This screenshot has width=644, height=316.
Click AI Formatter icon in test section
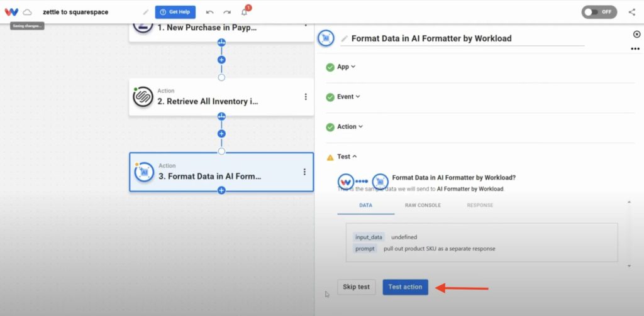[380, 182]
